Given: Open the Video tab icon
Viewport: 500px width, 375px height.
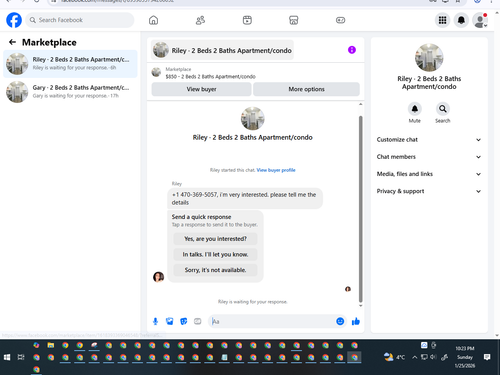Looking at the screenshot, I should pos(247,20).
